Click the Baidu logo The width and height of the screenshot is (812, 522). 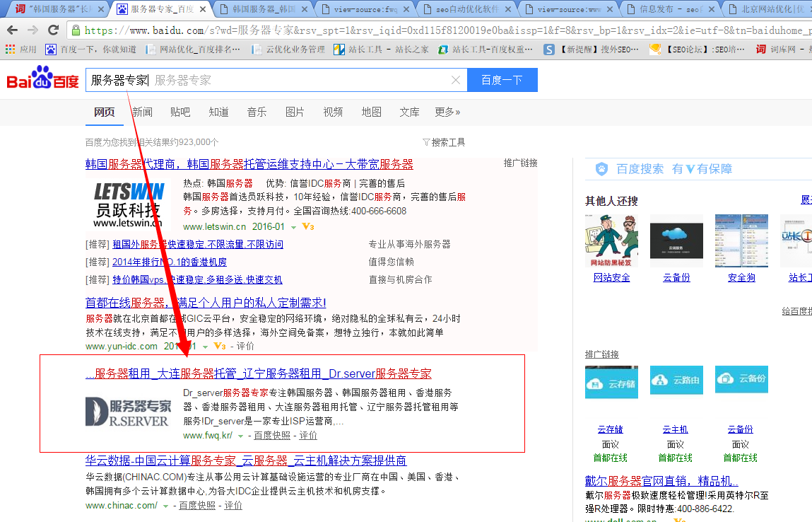(42, 79)
